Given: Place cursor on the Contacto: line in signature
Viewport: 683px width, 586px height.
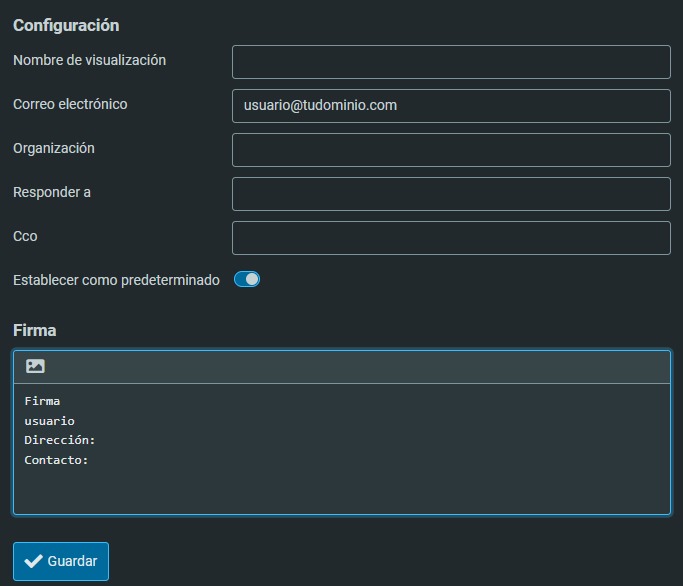Looking at the screenshot, I should 57,460.
